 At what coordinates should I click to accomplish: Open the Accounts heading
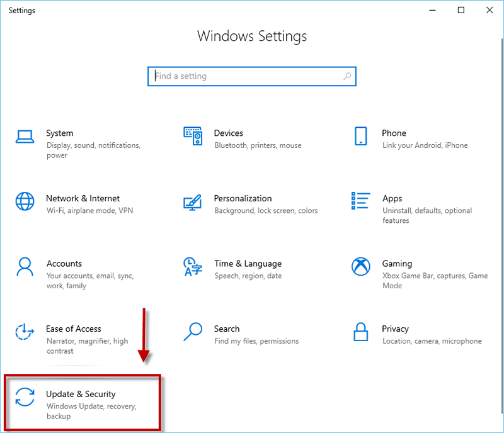tap(64, 264)
